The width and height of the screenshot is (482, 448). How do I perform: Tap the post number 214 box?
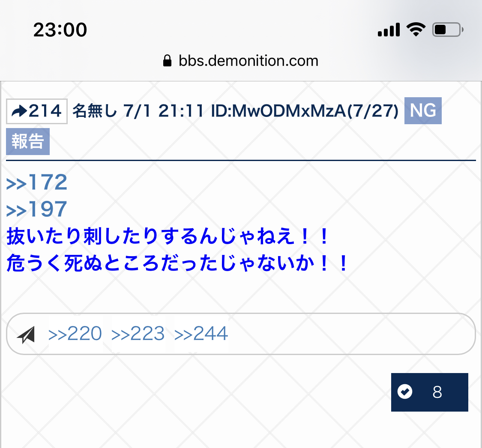pos(36,111)
